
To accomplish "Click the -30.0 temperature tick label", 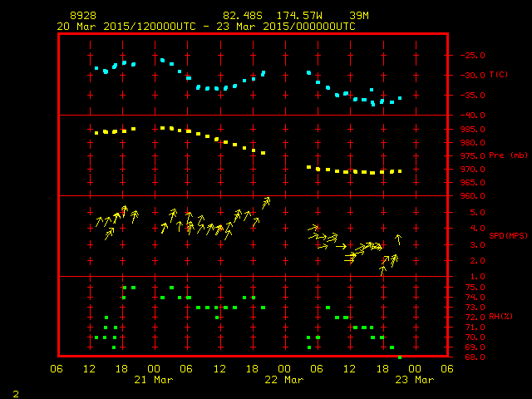I will 473,76.
